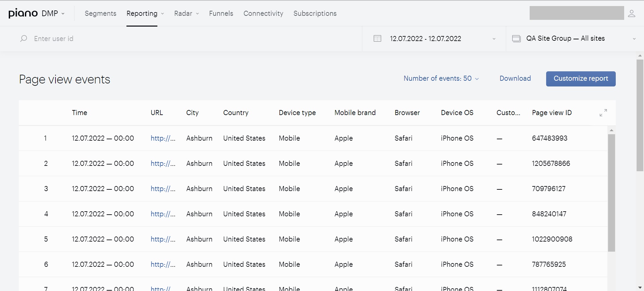Click the table's vertical scrollbar thumb
The image size is (644, 291).
point(611,193)
